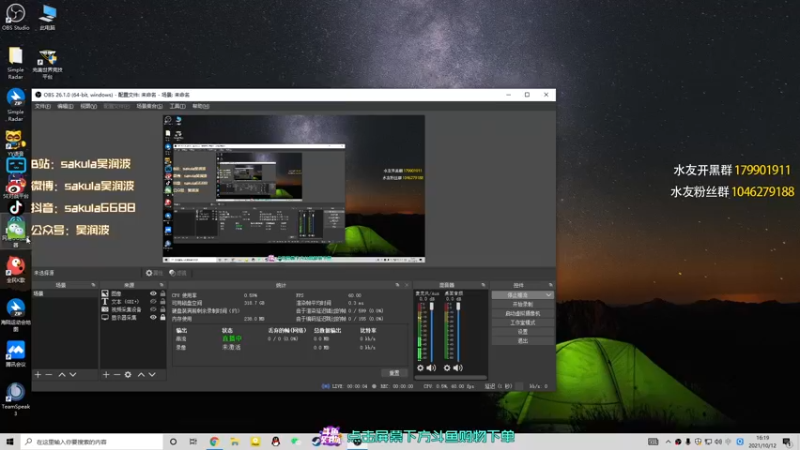Image resolution: width=800 pixels, height=450 pixels.
Task: Open the 工具(T) menu
Action: (178, 106)
